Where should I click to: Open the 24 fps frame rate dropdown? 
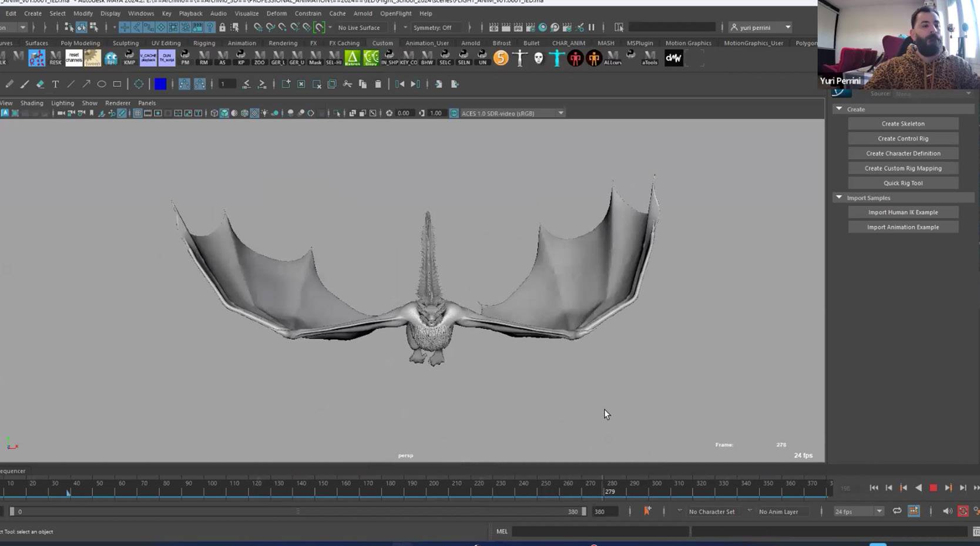pos(858,511)
